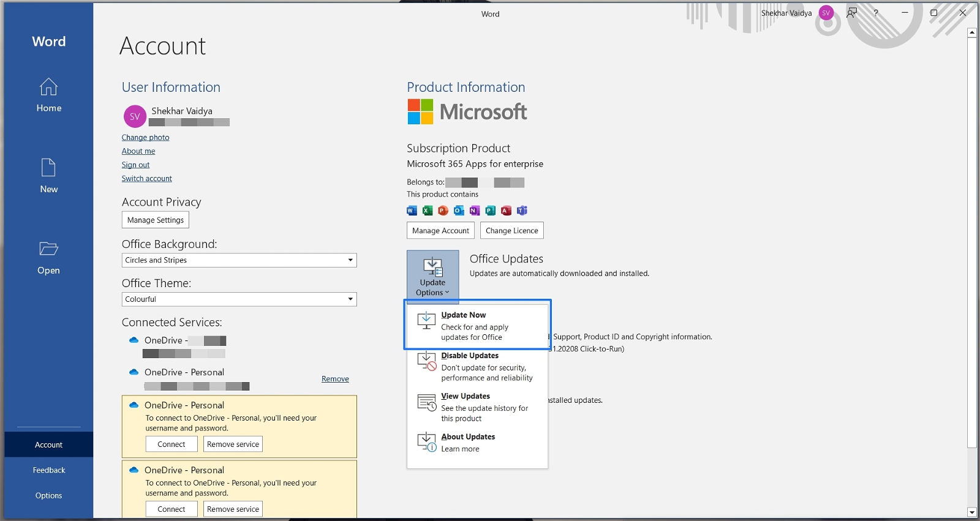Select About Updates Learn more item
Screen dimensions: 980x521
[x=477, y=443]
